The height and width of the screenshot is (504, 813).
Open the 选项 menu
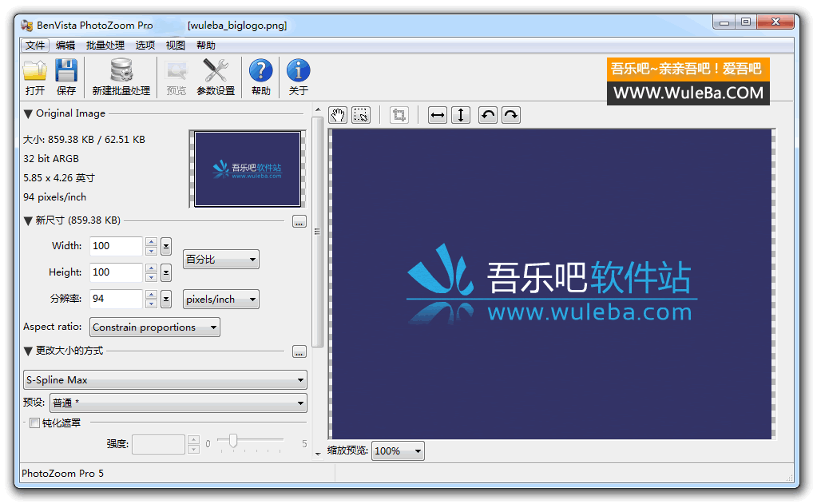[145, 45]
